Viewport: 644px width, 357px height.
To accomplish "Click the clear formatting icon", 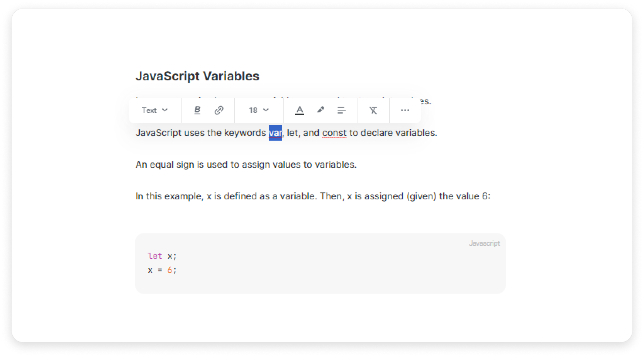I will (373, 110).
